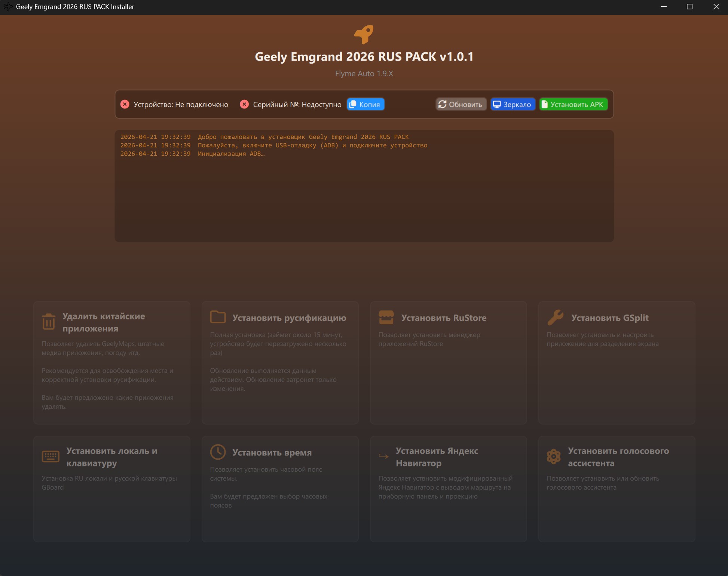Click the GSplit description about разделения экрана

[602, 339]
